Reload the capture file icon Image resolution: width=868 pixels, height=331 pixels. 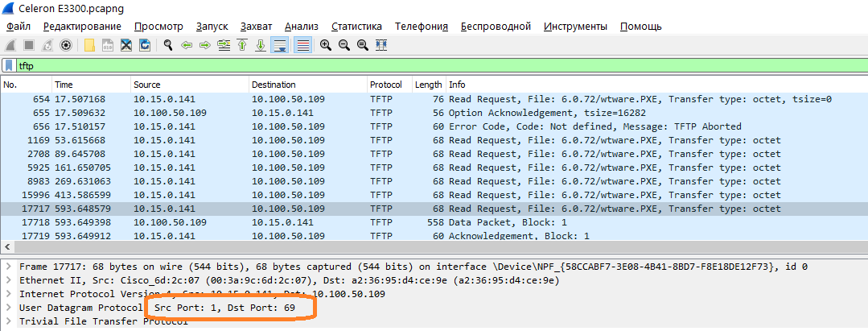145,45
